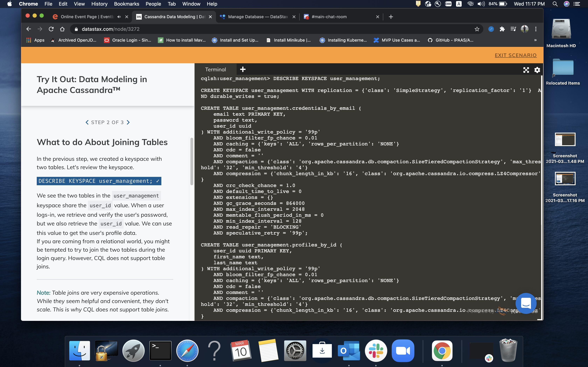The image size is (588, 367).
Task: Toggle the reading list panel icon
Action: click(513, 29)
